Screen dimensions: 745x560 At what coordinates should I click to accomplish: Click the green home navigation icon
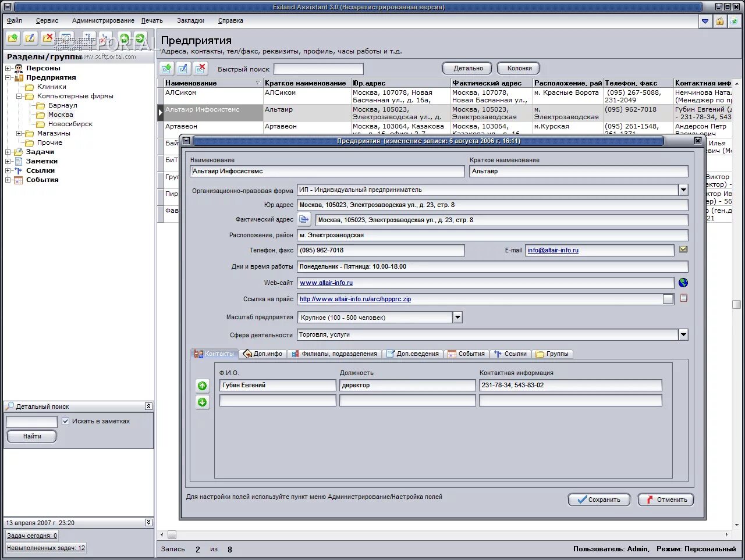coord(124,39)
